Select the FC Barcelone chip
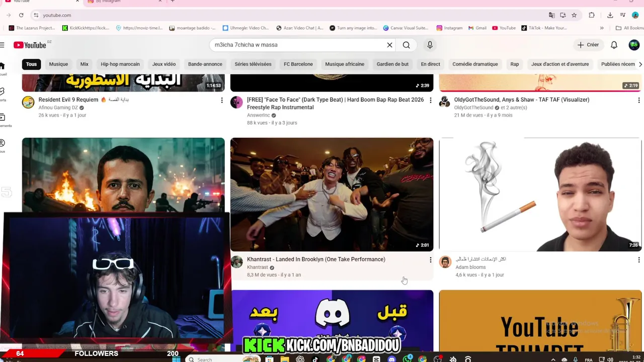644x362 pixels. coord(298,64)
